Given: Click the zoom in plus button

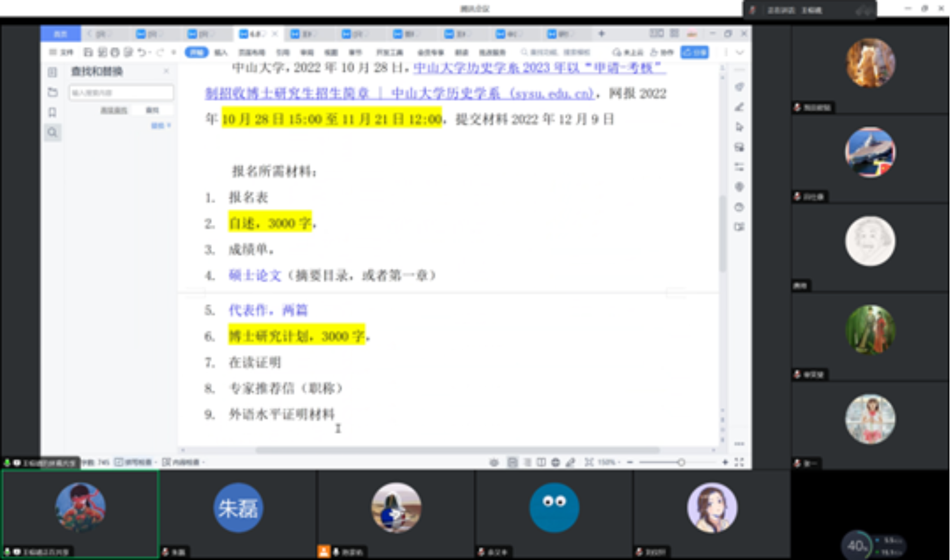Looking at the screenshot, I should click(725, 463).
